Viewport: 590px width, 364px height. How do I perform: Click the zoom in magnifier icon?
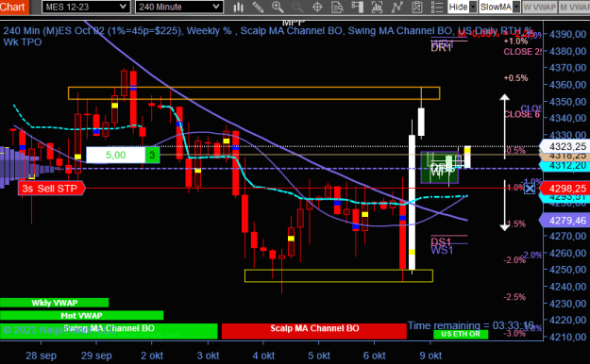coord(278,7)
